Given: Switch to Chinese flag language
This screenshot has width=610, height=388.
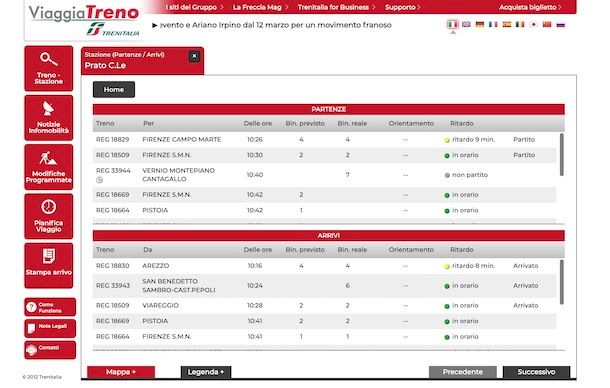Looking at the screenshot, I should (x=547, y=24).
